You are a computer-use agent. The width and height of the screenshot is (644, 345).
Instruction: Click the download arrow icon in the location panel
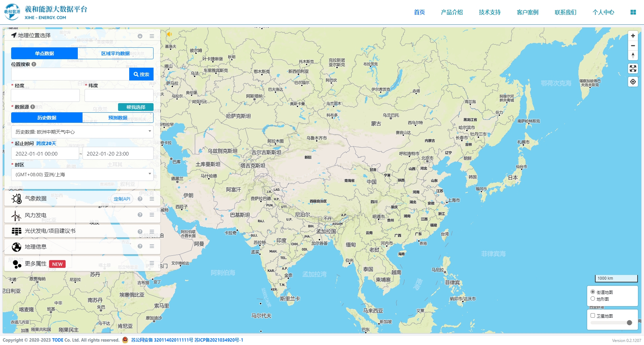[140, 36]
